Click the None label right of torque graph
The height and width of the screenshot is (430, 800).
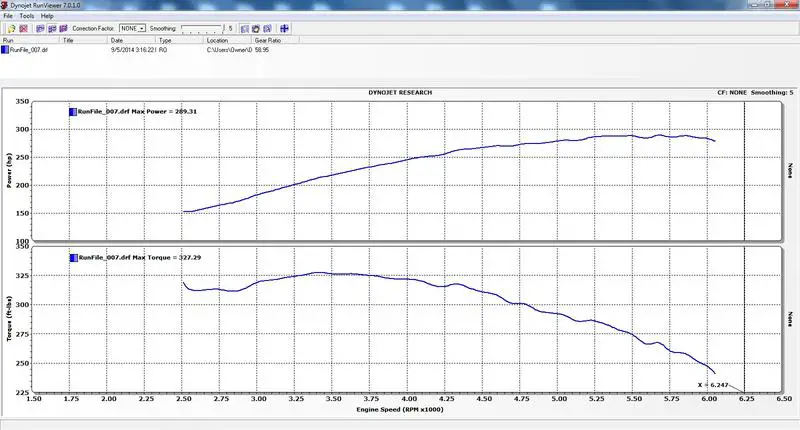point(790,319)
